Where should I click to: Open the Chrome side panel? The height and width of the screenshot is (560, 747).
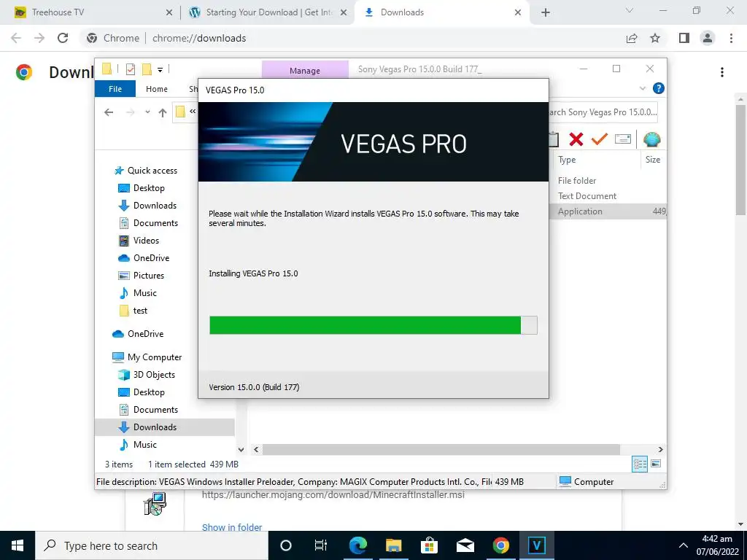point(684,38)
